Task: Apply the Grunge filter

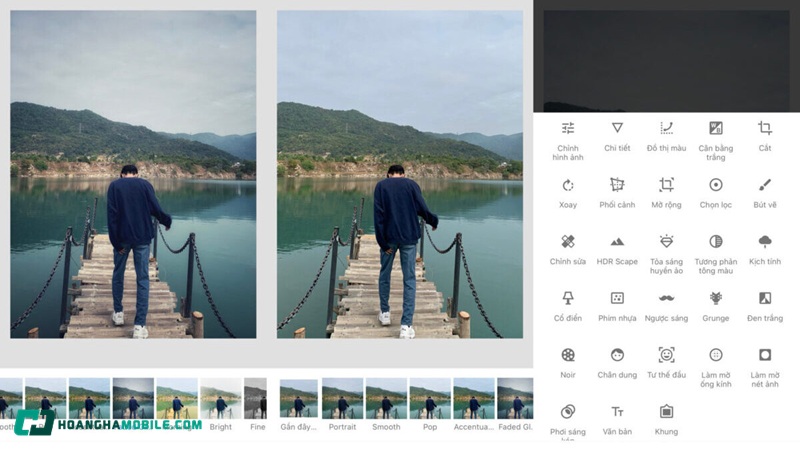Action: [715, 306]
